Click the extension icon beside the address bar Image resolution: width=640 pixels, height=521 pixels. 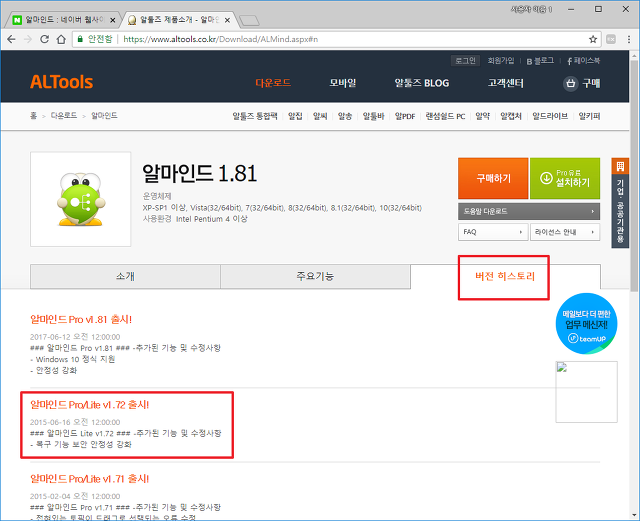point(611,39)
